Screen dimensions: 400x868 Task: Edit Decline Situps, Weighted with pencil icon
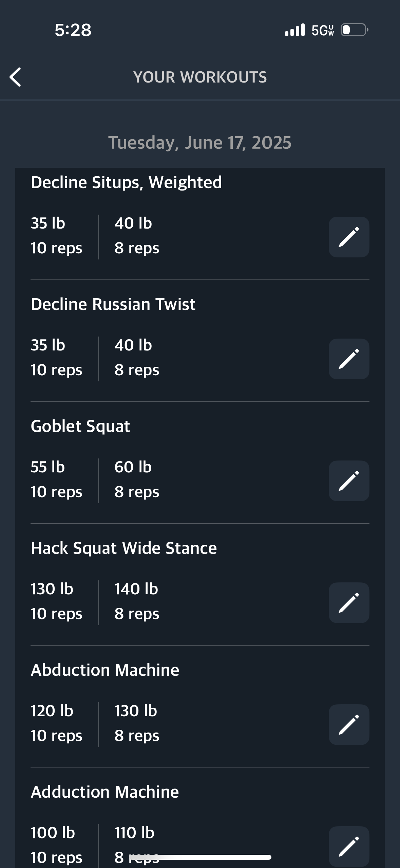[349, 237]
